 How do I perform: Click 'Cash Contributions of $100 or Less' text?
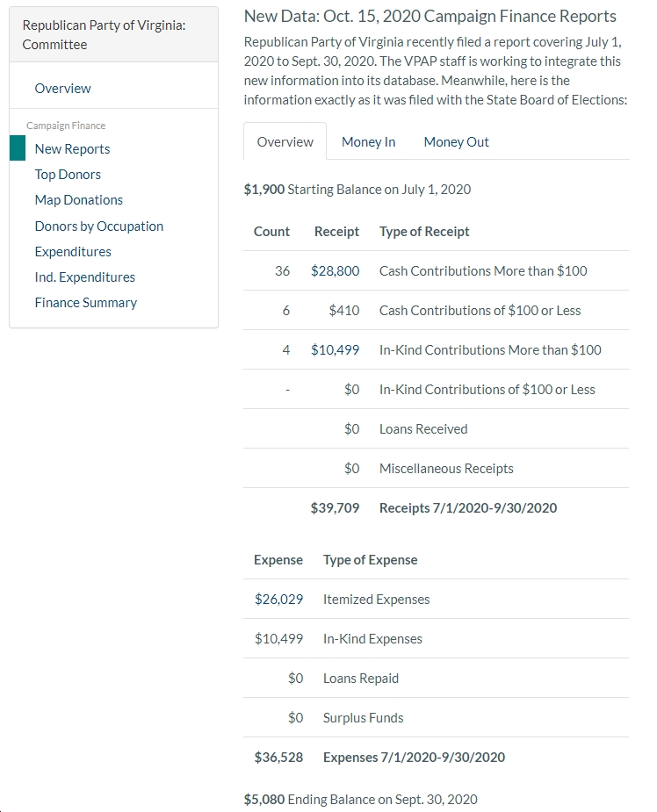tap(480, 310)
